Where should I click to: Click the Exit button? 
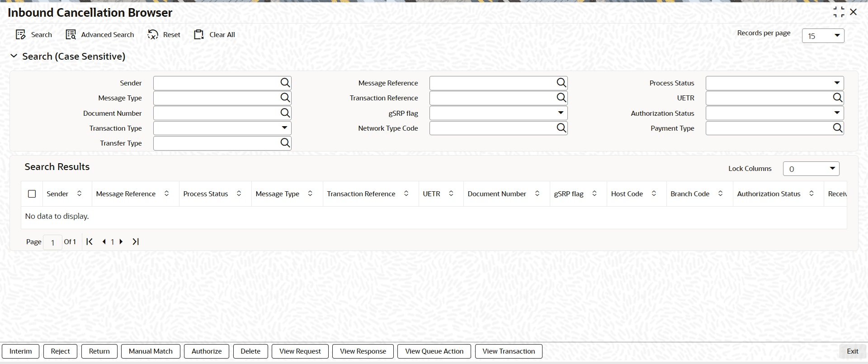tap(853, 351)
